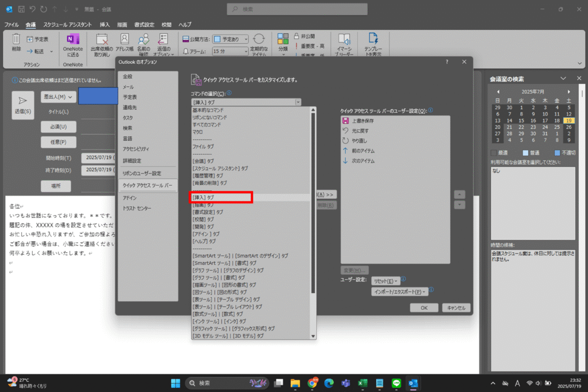
Task: Switch to スケジュール アシスタント tab
Action: coord(68,25)
